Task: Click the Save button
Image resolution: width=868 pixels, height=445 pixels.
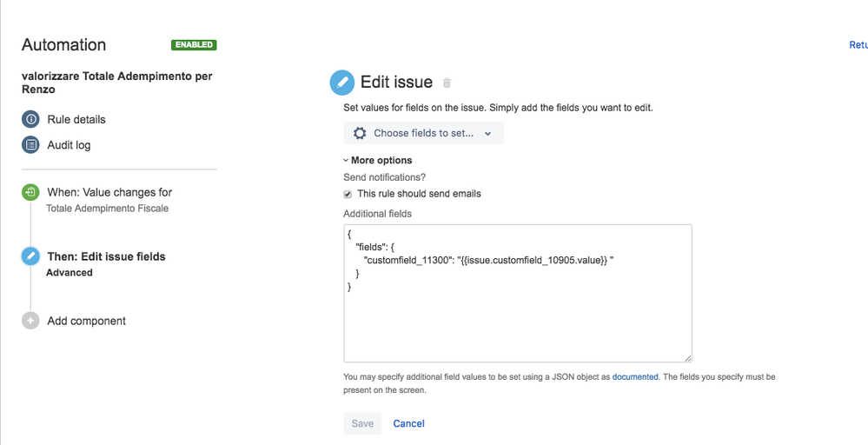Action: click(x=362, y=423)
